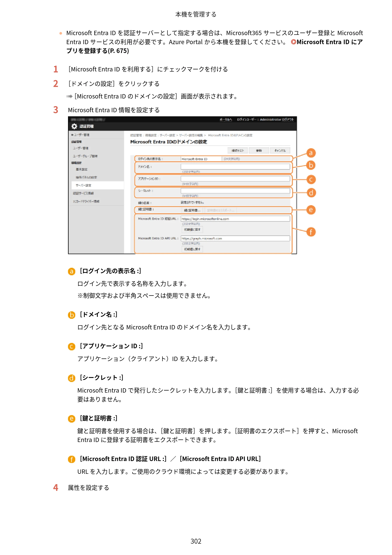Click 初期値に戻す below the API URL field
This screenshot has height=555, width=392.
pyautogui.click(x=192, y=249)
